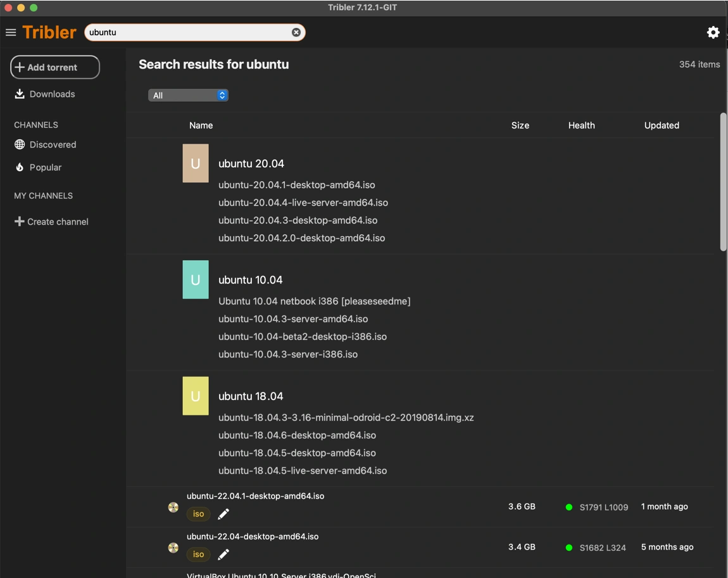Open the ubuntu 20.04 channel thumbnail

pyautogui.click(x=196, y=163)
